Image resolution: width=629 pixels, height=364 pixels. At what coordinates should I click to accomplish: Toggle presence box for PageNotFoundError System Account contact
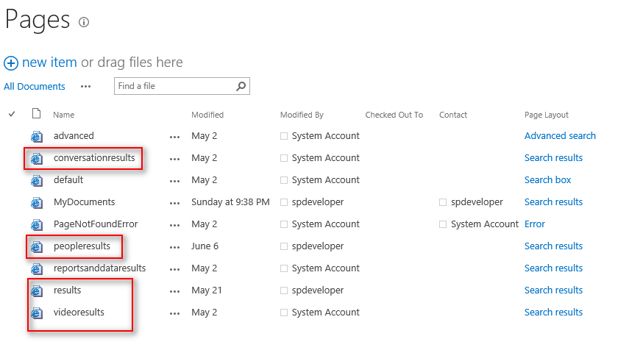(x=443, y=224)
